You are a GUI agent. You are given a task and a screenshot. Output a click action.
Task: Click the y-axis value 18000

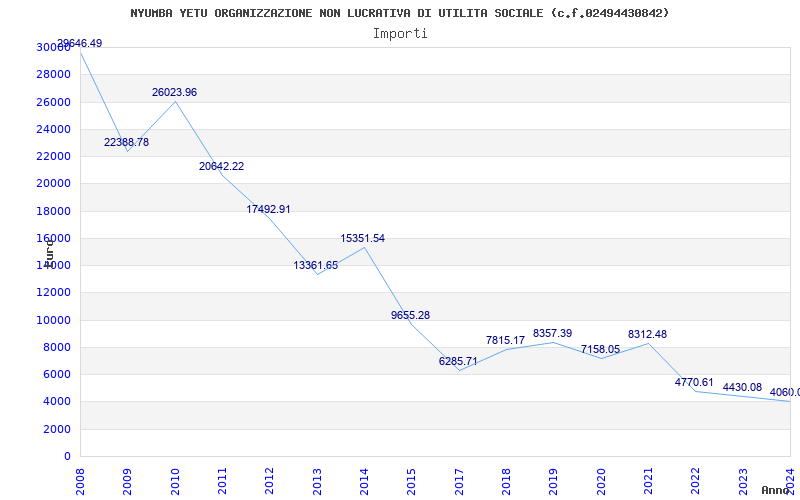coord(54,211)
